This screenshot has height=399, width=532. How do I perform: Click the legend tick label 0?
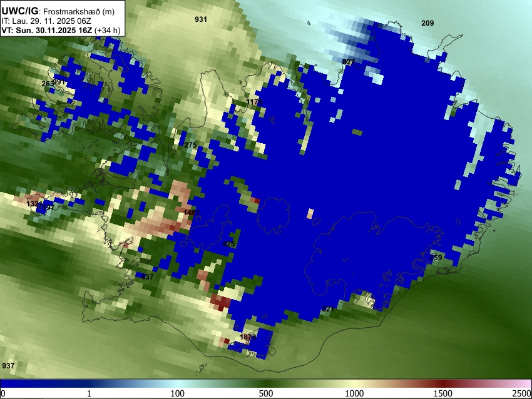coord(3,393)
